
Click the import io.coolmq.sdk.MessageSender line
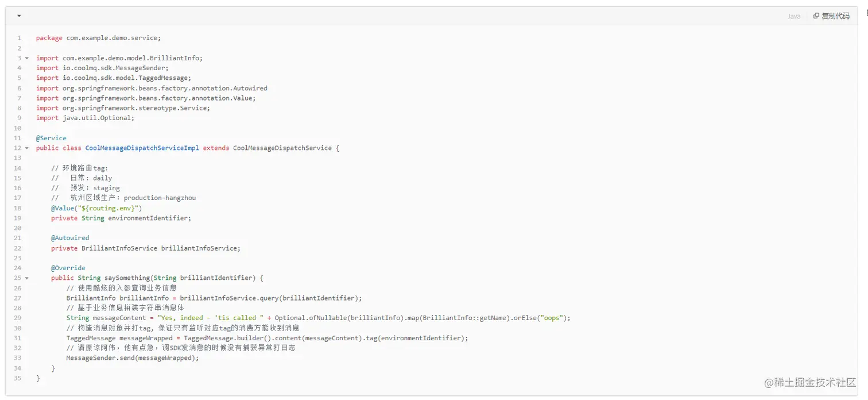pos(102,68)
